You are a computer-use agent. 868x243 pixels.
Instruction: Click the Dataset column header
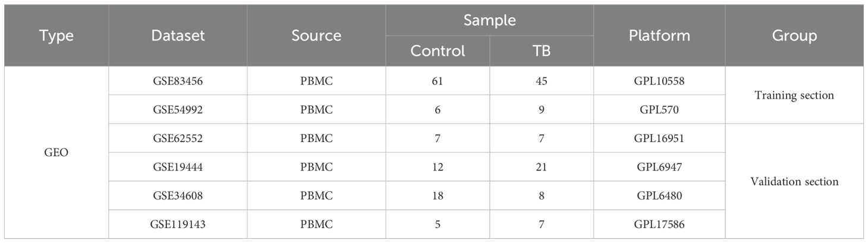click(x=178, y=36)
